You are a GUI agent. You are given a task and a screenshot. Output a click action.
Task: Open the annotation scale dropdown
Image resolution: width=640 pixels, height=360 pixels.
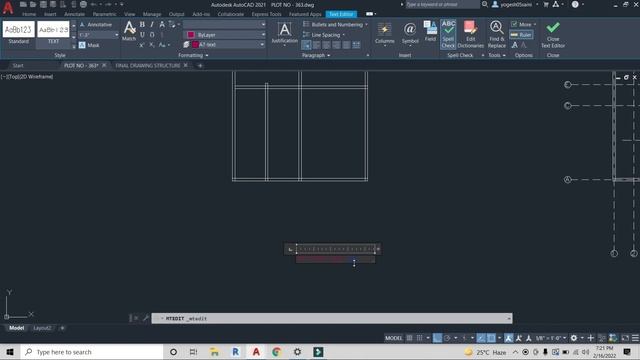tap(551, 338)
